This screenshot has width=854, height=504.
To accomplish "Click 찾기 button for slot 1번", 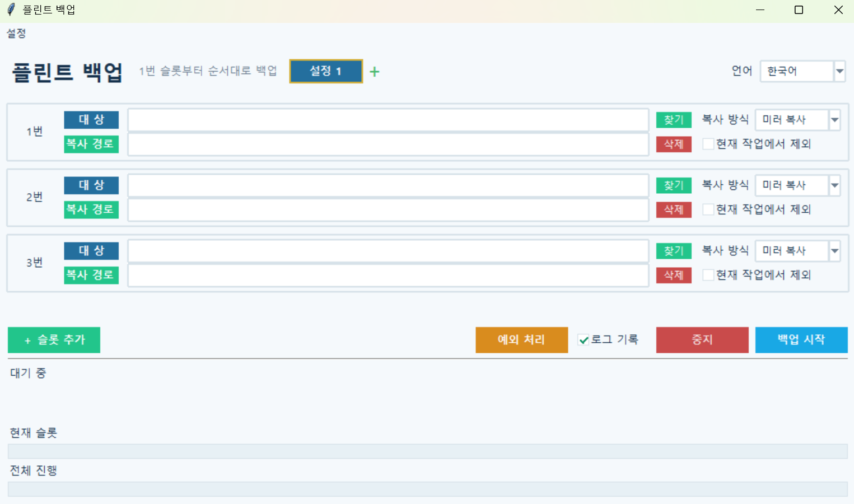I will 674,120.
